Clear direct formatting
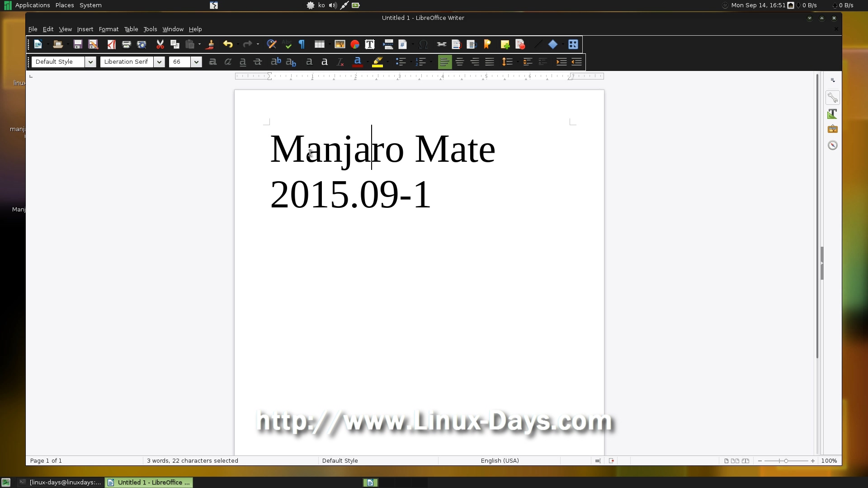This screenshot has width=868, height=488. [x=340, y=62]
